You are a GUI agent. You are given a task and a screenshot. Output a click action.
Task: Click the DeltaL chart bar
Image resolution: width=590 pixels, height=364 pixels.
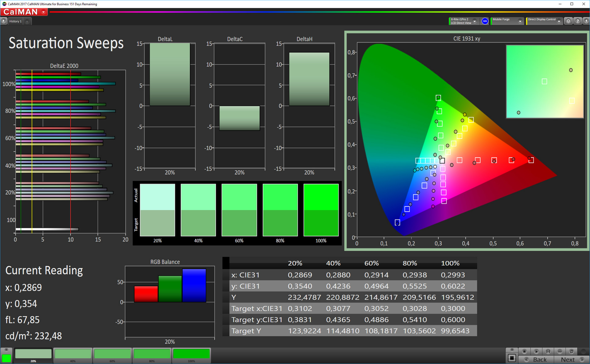point(170,74)
